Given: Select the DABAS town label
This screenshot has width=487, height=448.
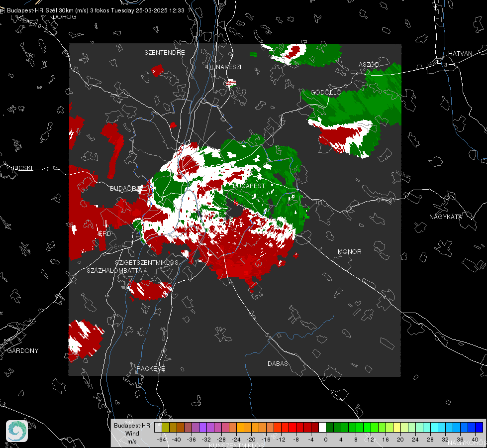Looking at the screenshot, I should pos(278,363).
